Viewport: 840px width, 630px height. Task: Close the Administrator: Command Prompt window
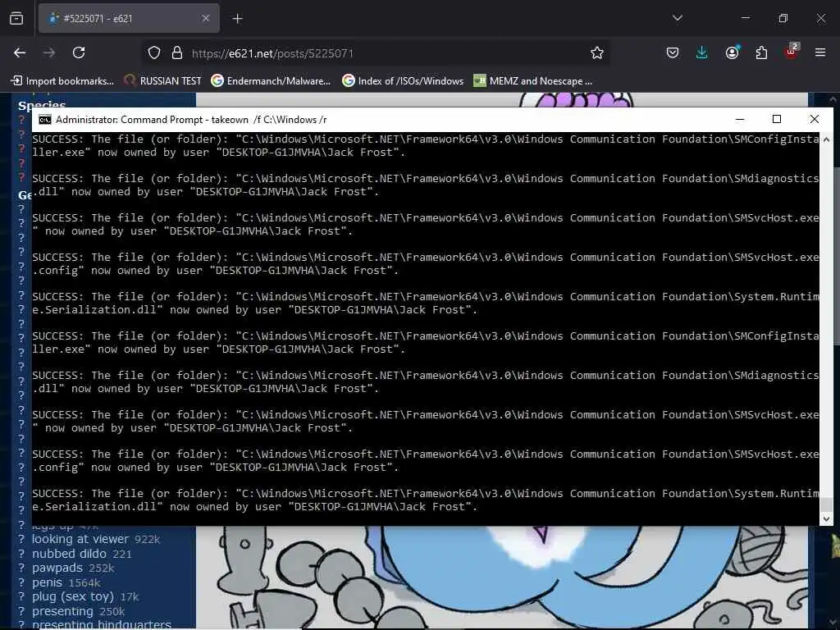(815, 119)
